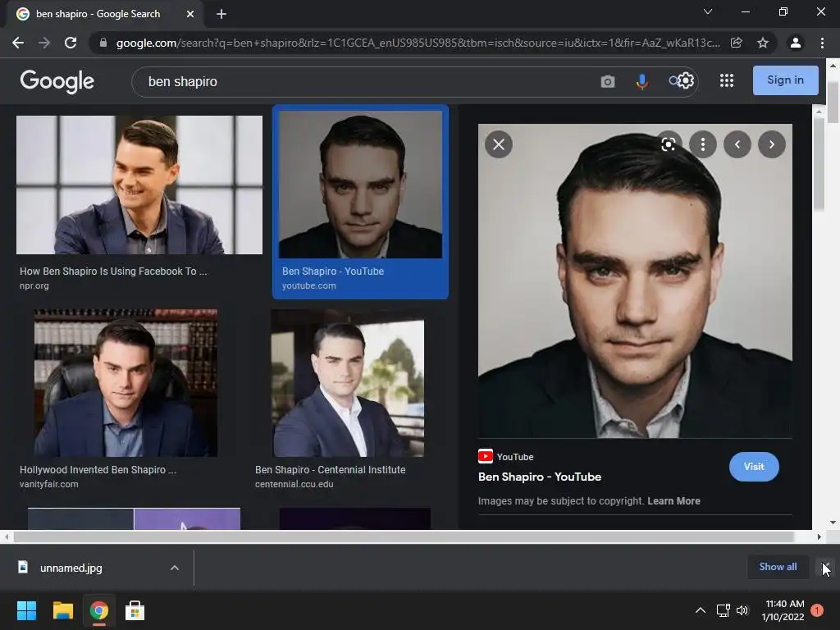The width and height of the screenshot is (840, 630).
Task: Close the image preview panel
Action: point(499,144)
